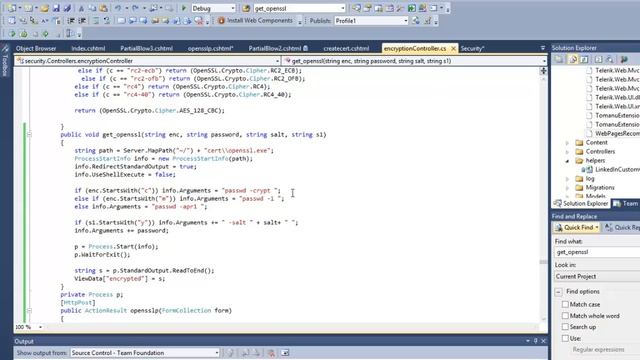Toggle Show All Files in Solution Explorer
Viewport: 640px width, 360px height.
573,60
